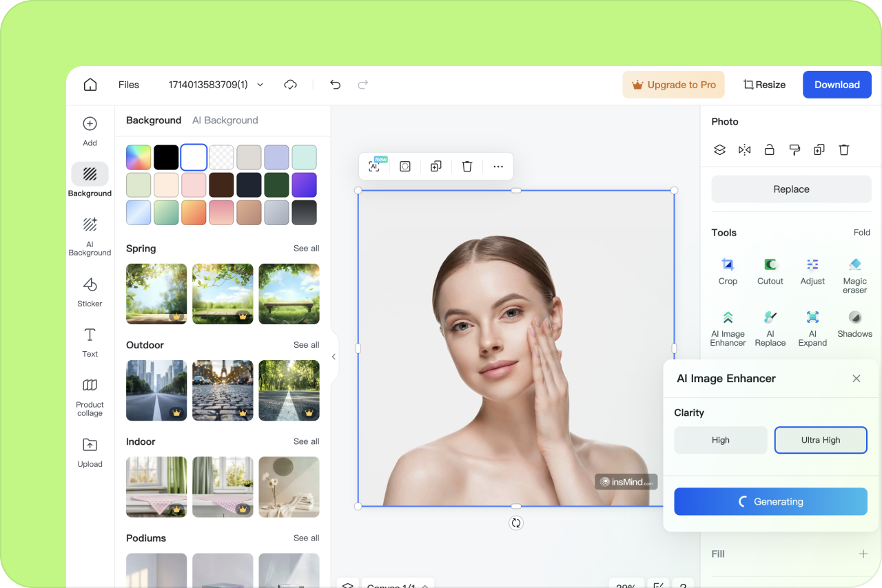Close the AI Image Enhancer panel

click(857, 379)
